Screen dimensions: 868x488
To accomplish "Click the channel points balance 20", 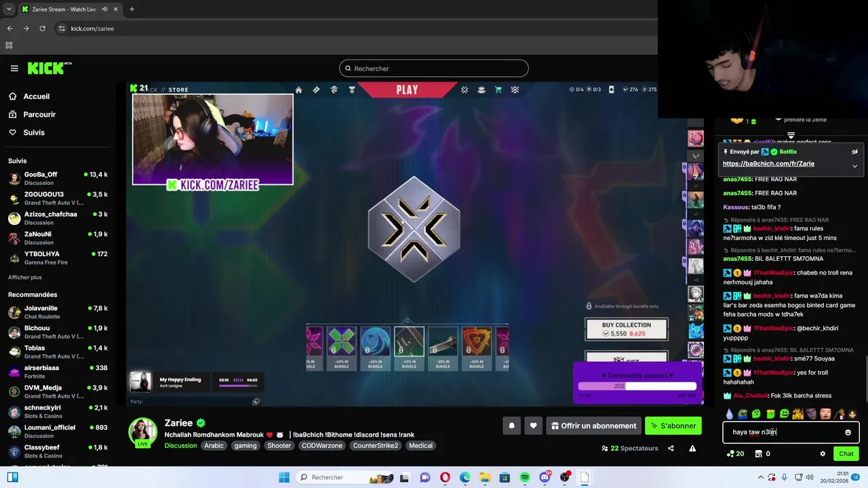I will click(x=735, y=453).
